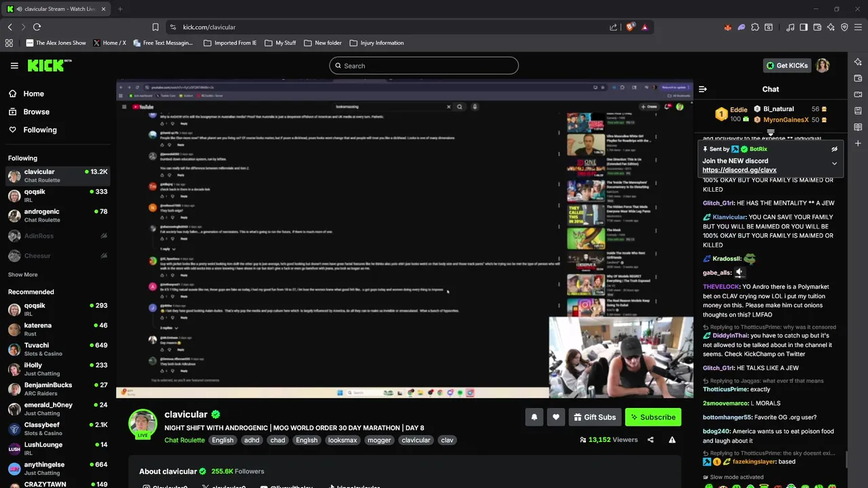Open the Home / X bookmark

(x=109, y=43)
